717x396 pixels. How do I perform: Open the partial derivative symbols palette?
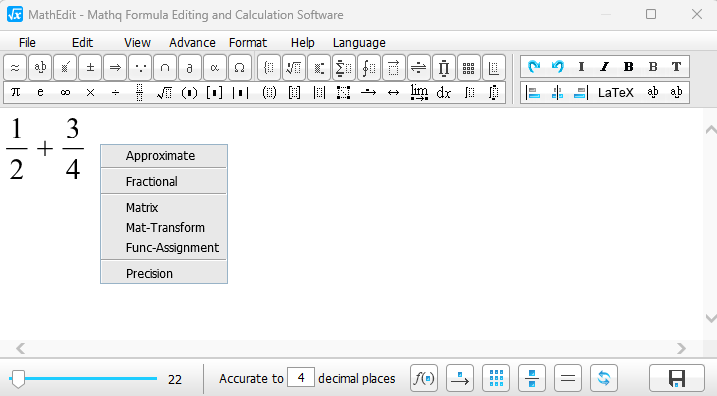click(x=190, y=68)
